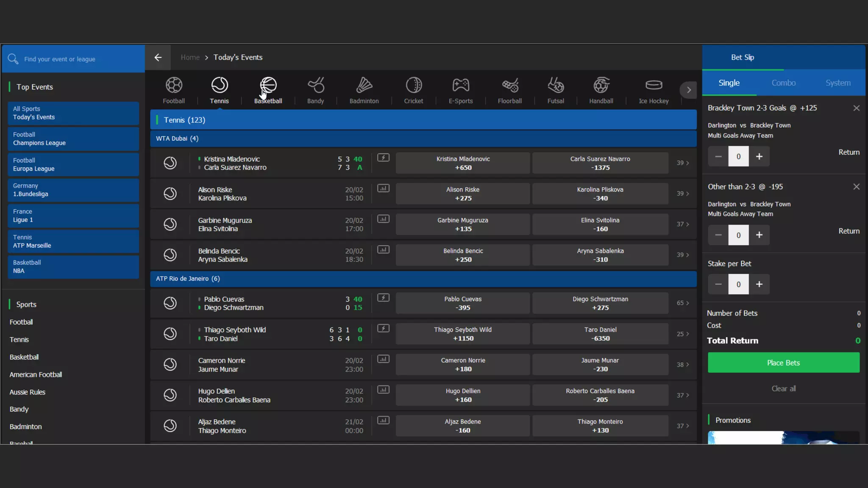Remove Brackley Town 2-3 Goals selection
This screenshot has width=868, height=488.
coord(856,108)
